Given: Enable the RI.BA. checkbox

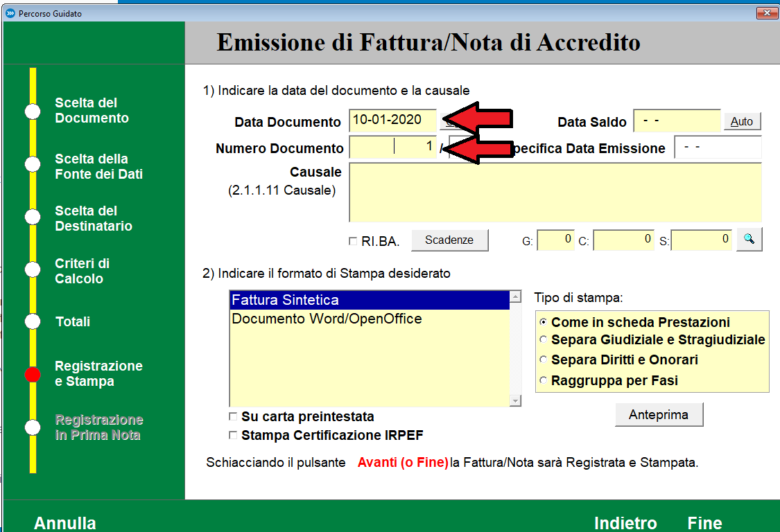Looking at the screenshot, I should [x=353, y=241].
